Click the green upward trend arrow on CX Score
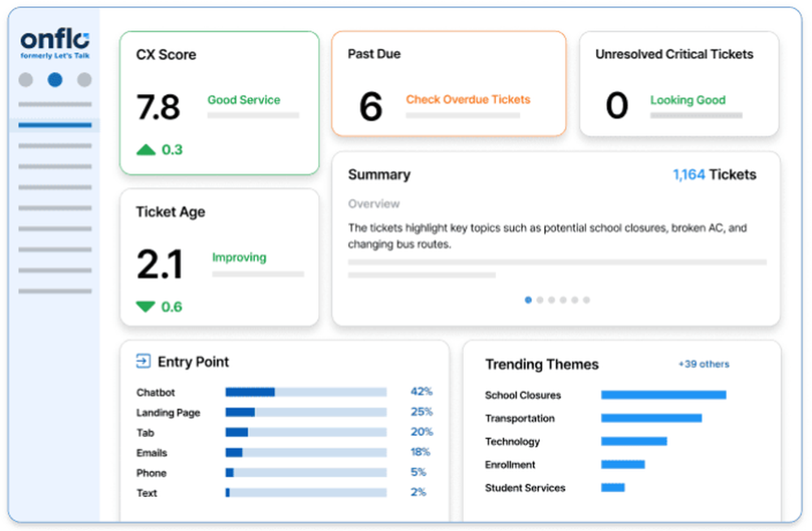 tap(146, 149)
